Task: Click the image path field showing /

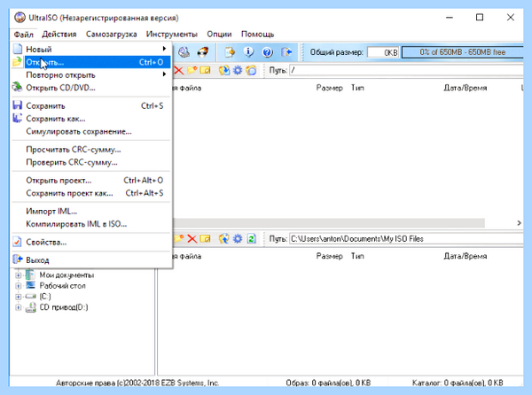Action: tap(406, 70)
